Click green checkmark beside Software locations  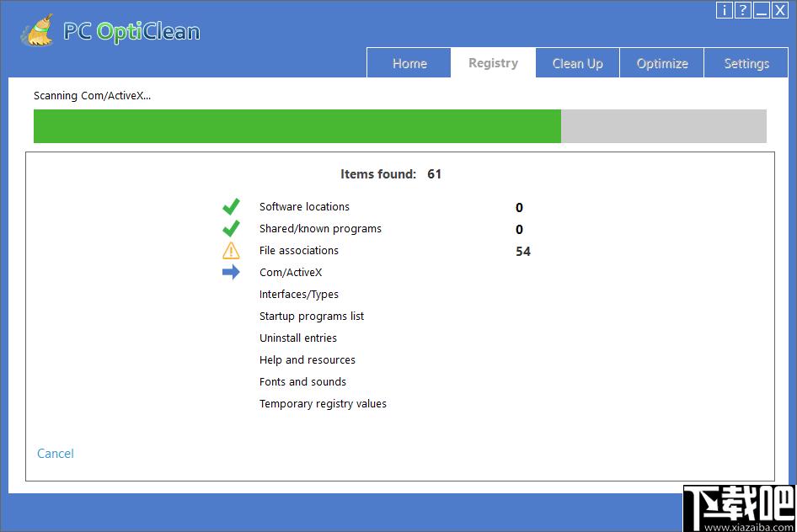(x=231, y=206)
